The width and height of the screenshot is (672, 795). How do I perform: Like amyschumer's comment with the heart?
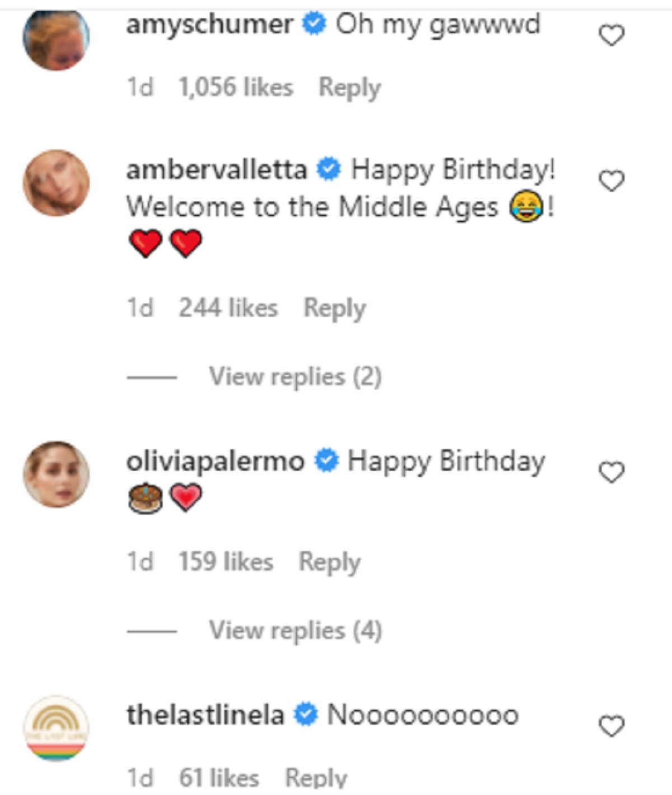pos(611,36)
